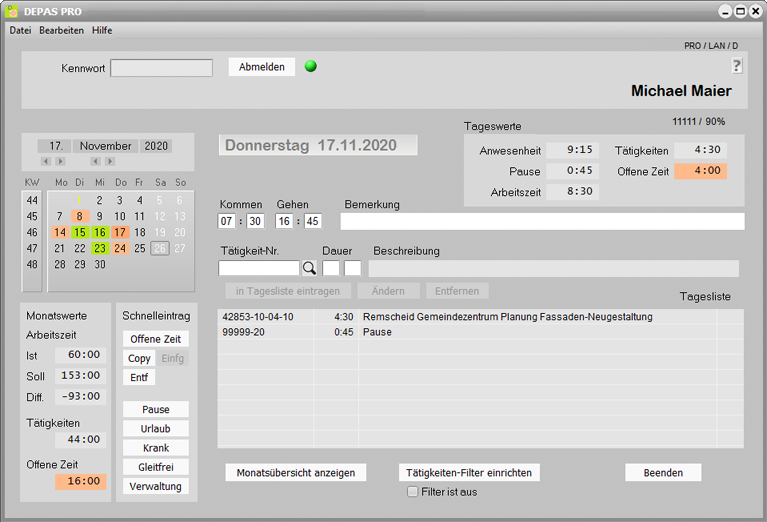This screenshot has height=522, width=767.
Task: Step back to previous month arrow
Action: pos(96,161)
